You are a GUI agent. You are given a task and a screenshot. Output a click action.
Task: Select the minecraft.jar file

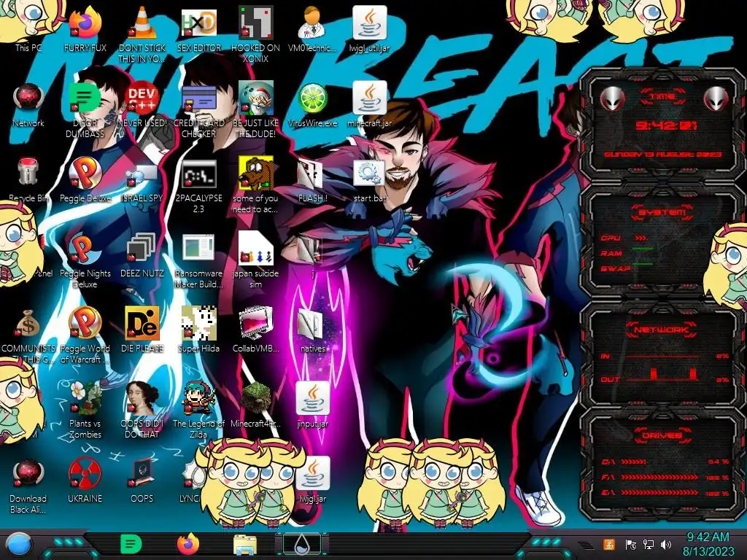(370, 104)
